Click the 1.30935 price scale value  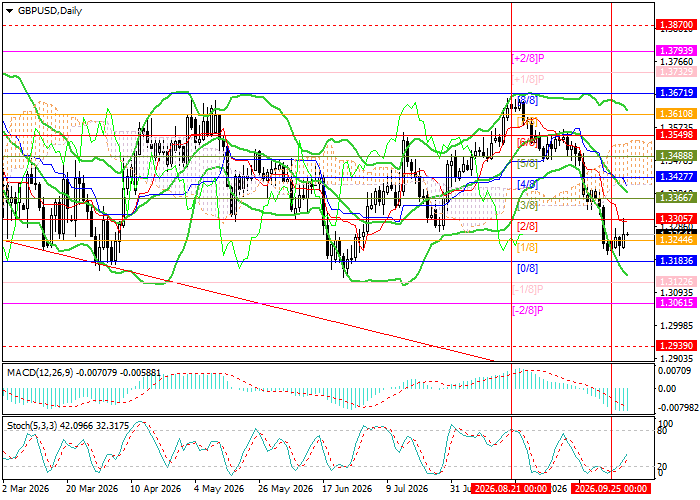676,292
